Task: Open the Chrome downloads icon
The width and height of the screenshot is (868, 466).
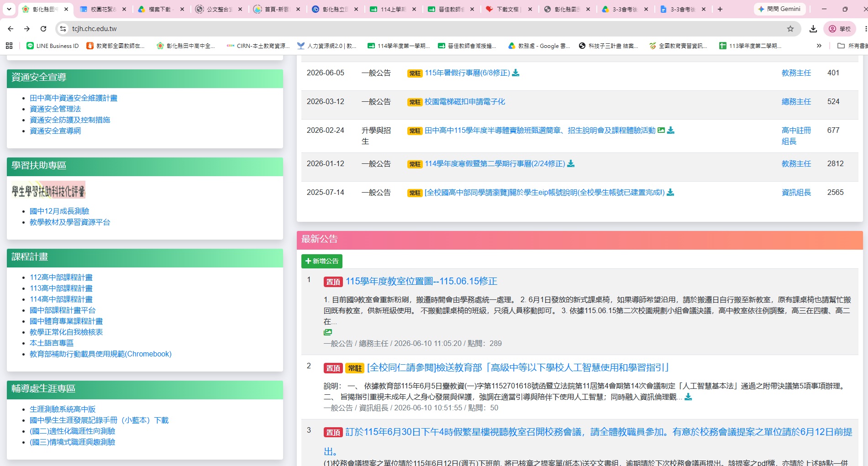Action: point(813,29)
